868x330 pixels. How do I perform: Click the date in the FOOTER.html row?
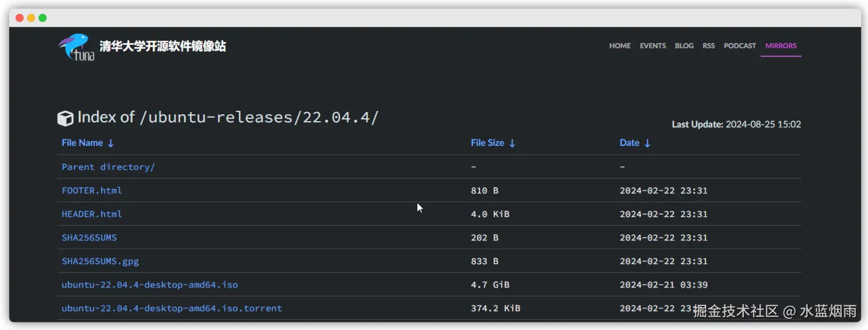point(664,191)
